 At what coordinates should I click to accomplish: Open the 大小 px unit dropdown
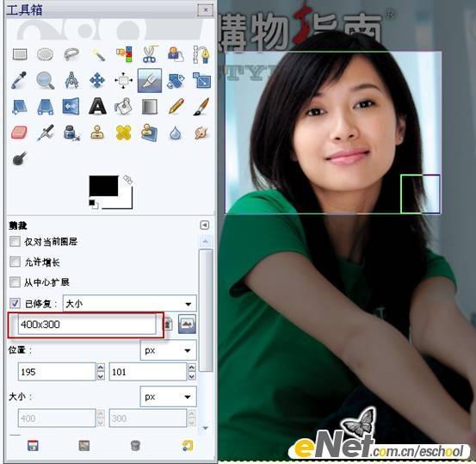pos(168,397)
